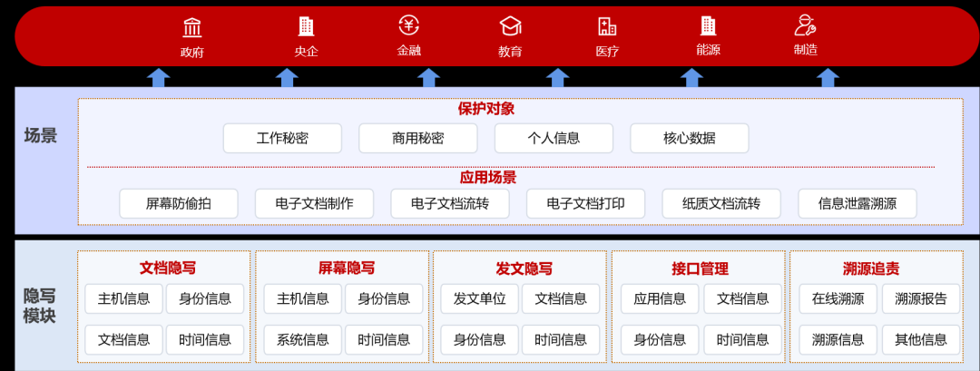Click the 商用秘密 protection item
The image size is (980, 371).
click(417, 138)
